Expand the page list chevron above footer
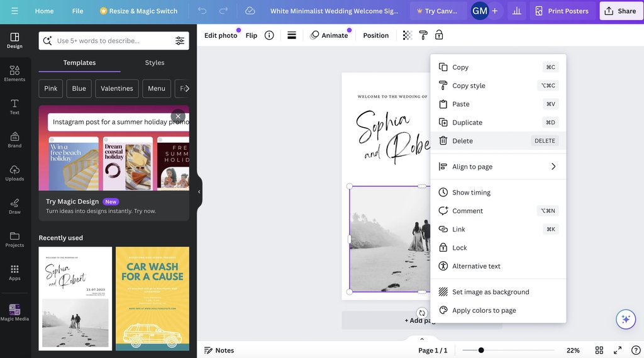The width and height of the screenshot is (644, 358). click(422, 339)
